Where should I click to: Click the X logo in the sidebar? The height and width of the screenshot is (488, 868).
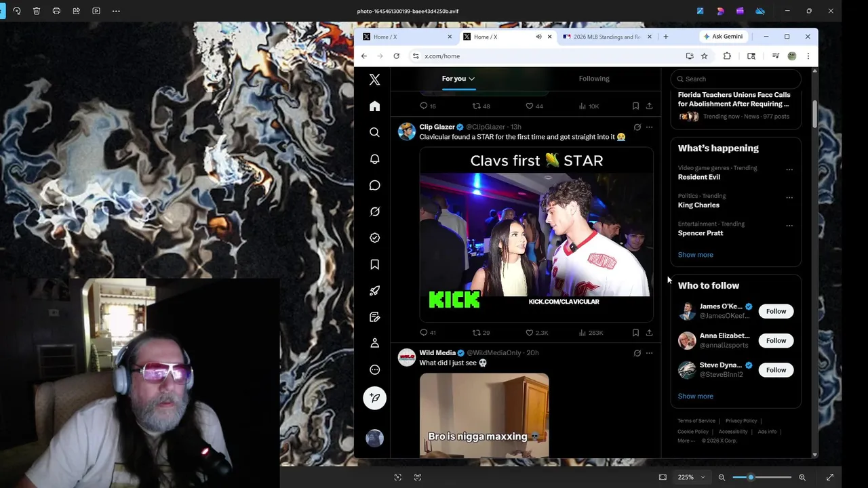(x=374, y=79)
